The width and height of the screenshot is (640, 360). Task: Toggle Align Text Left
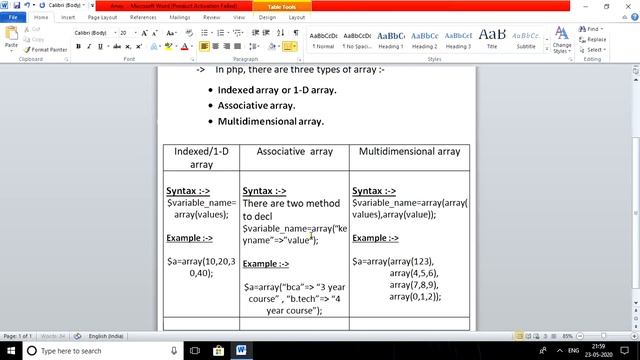point(204,47)
